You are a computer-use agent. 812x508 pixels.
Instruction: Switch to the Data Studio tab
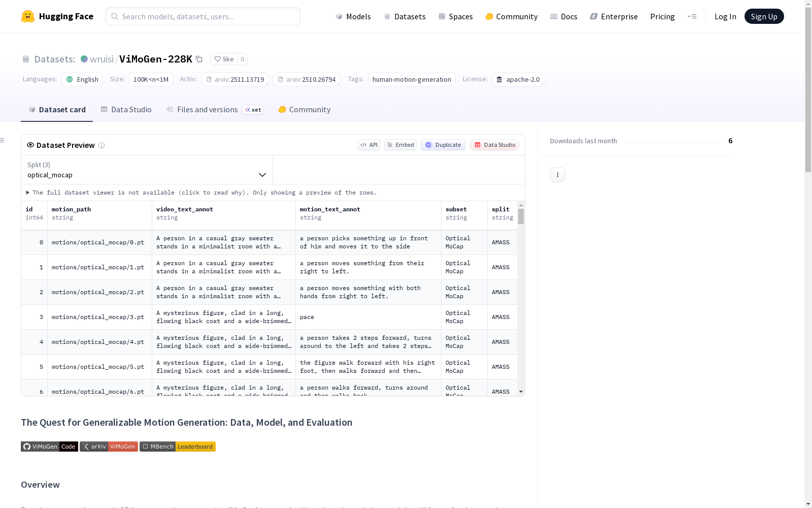126,110
